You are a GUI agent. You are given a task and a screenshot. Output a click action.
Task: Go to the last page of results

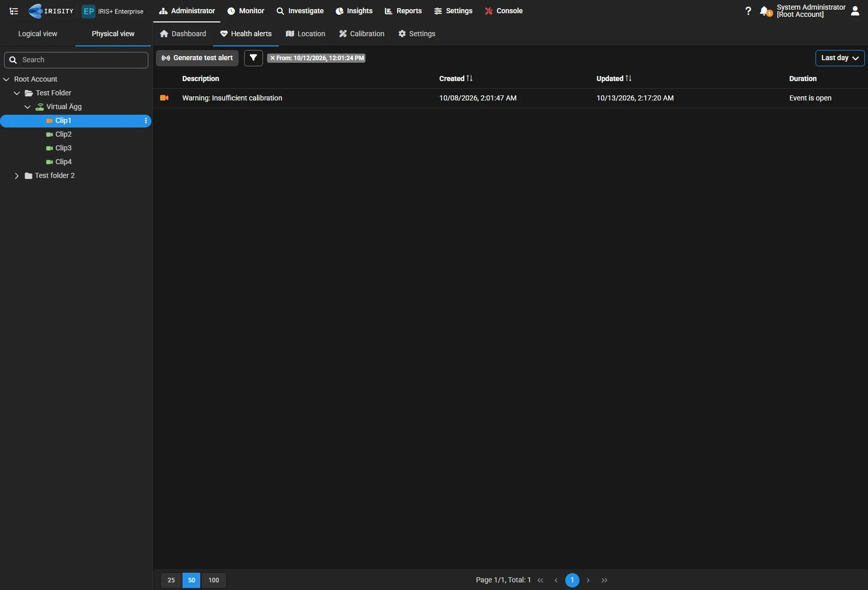(x=604, y=580)
